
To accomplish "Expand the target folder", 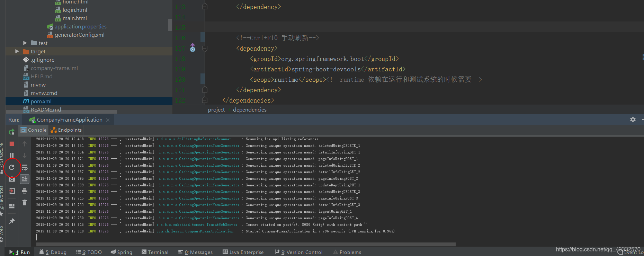I will (x=17, y=51).
